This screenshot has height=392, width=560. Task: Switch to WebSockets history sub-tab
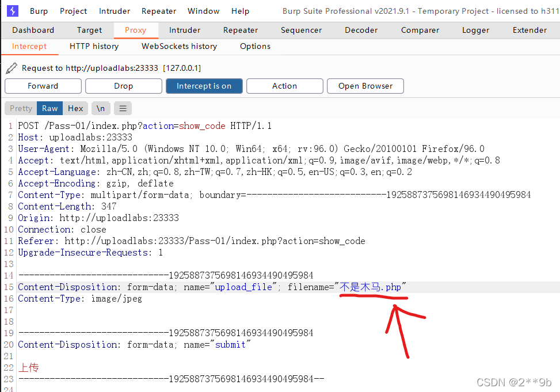180,46
